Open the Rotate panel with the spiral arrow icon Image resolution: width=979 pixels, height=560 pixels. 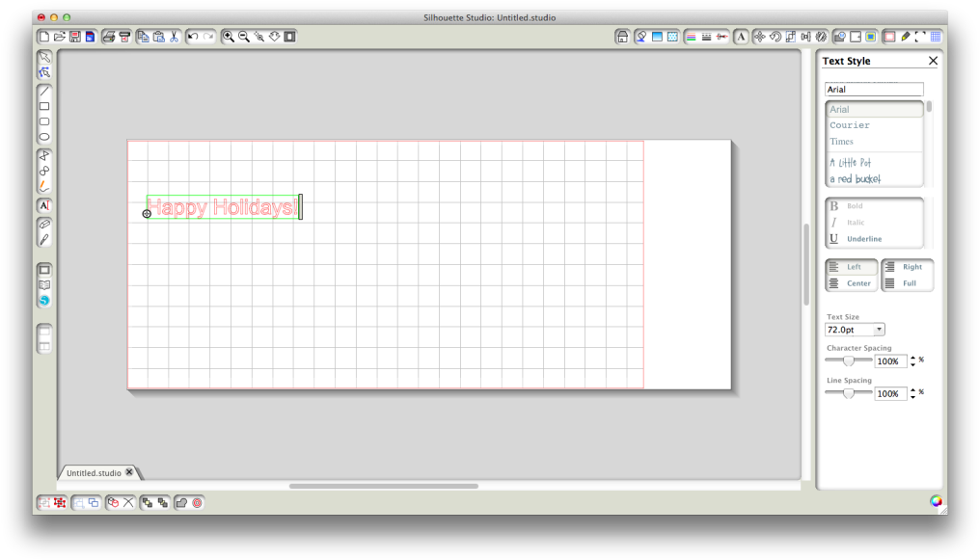pos(775,37)
